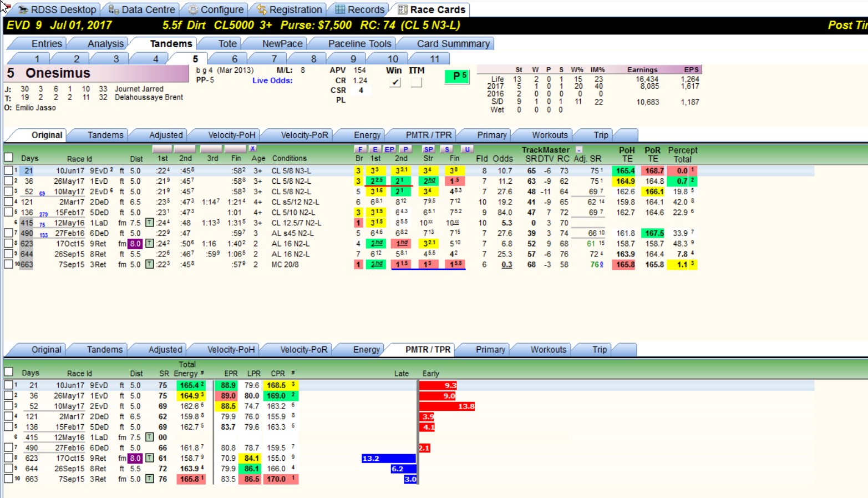
Task: Click the T marker in PMTR/TPR 12May16 row
Action: 149,437
